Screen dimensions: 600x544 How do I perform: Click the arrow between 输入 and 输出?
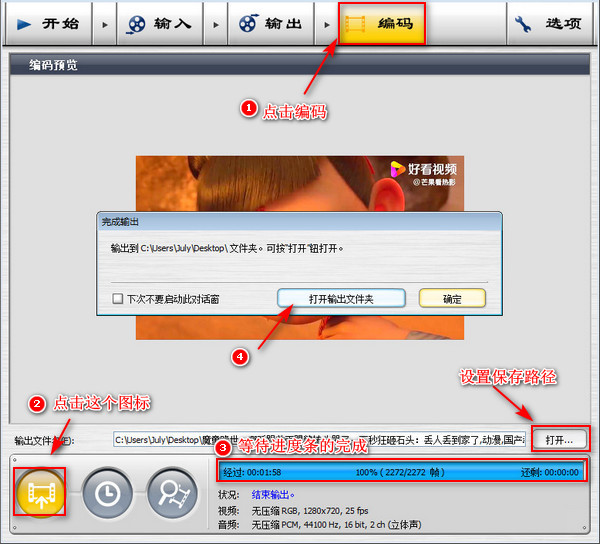pyautogui.click(x=215, y=24)
